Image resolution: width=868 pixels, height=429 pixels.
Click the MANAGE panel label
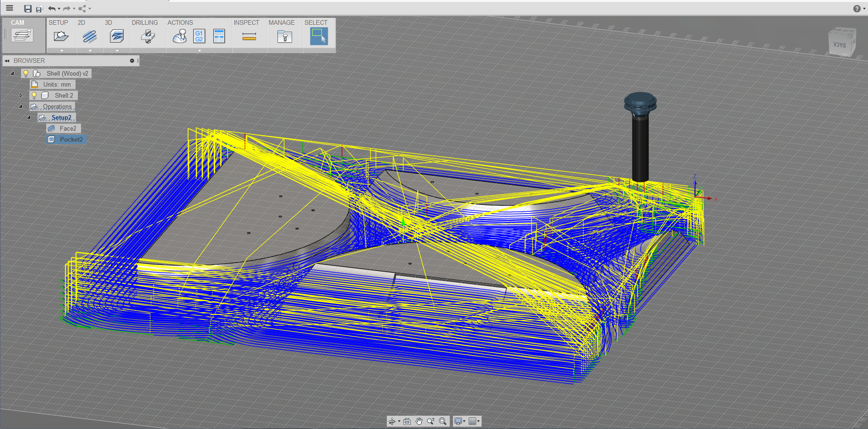click(282, 22)
